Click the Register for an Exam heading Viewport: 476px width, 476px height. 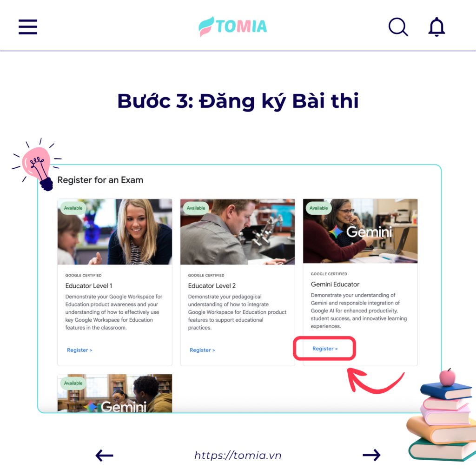[x=100, y=180]
